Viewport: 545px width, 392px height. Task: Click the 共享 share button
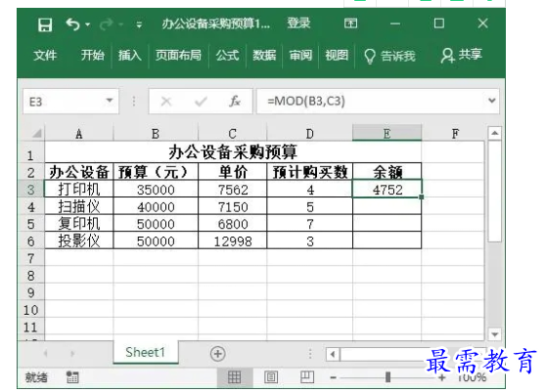pyautogui.click(x=461, y=55)
